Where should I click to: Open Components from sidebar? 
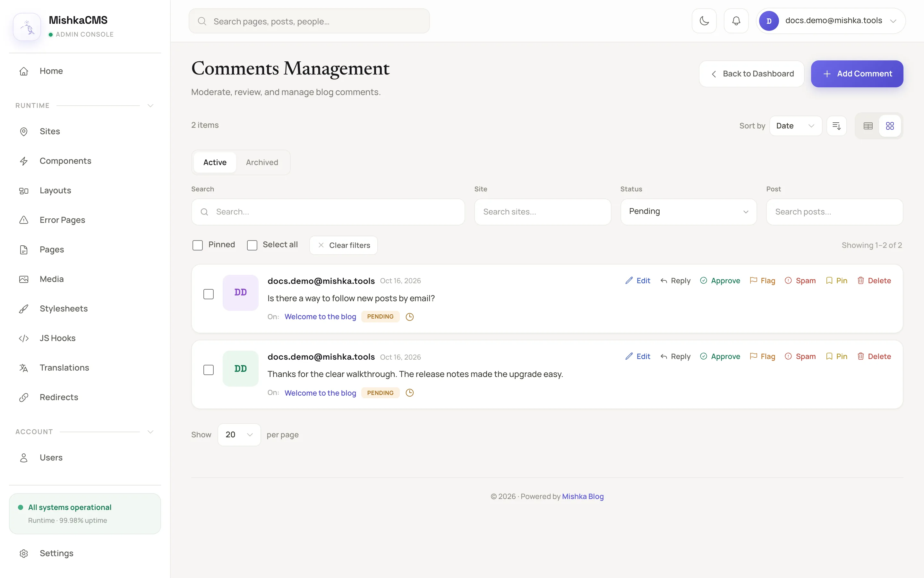85,161
